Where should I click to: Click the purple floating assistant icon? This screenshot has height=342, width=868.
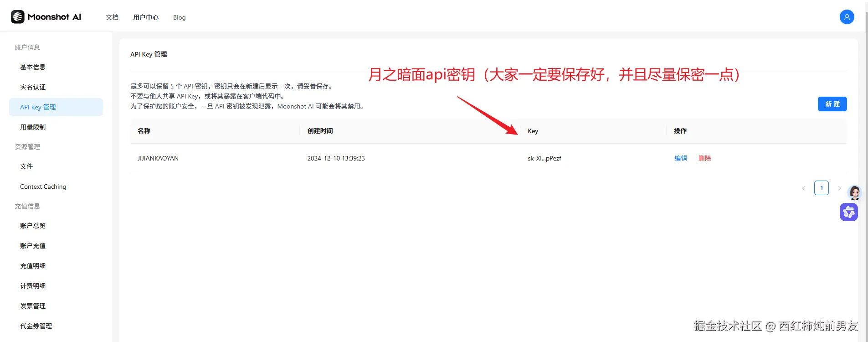(x=848, y=212)
